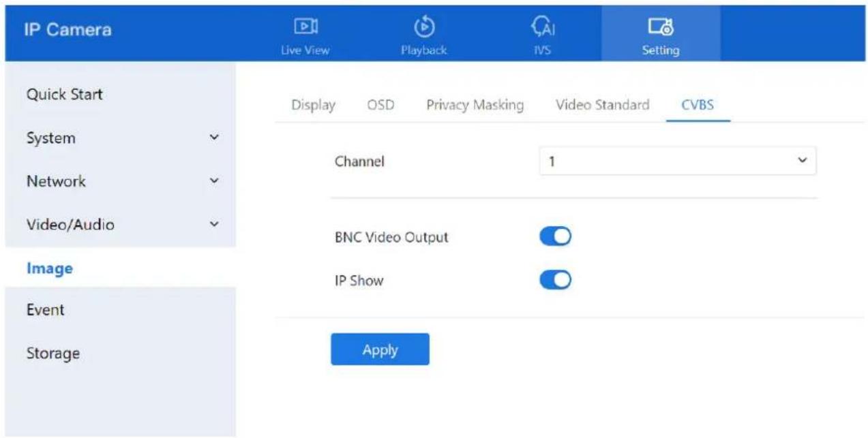
Task: Expand the Video/Audio menu chevron
Action: click(x=215, y=224)
